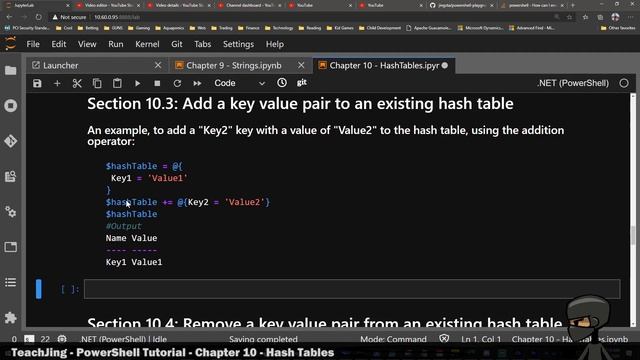Click the empty cell prompt brackets

[x=69, y=289]
